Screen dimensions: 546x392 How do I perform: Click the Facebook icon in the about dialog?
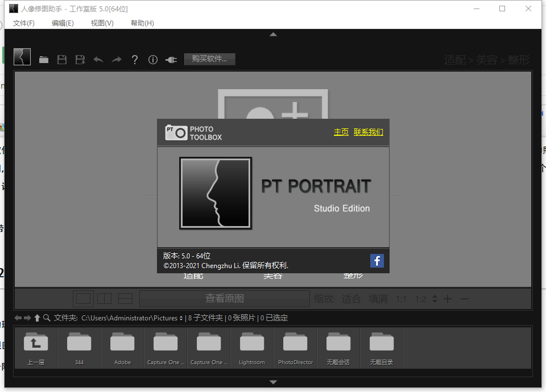[x=377, y=261]
